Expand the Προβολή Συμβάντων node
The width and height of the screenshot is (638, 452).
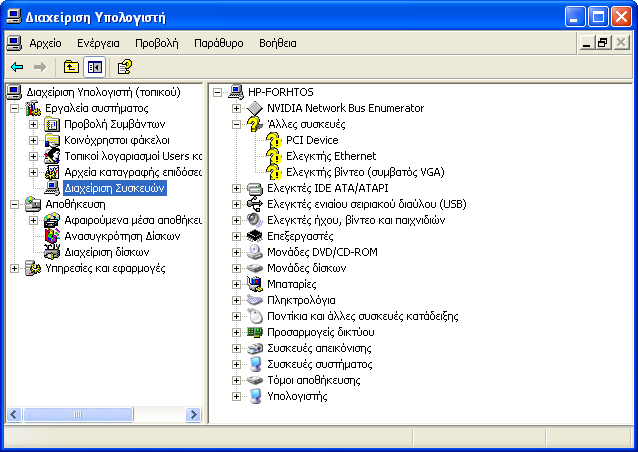(x=33, y=124)
